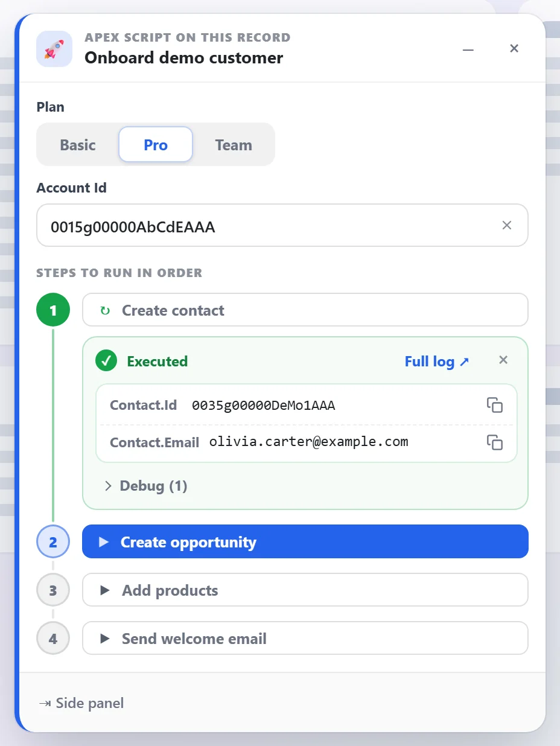This screenshot has height=746, width=560.
Task: Click step 4 circle
Action: [x=53, y=639]
